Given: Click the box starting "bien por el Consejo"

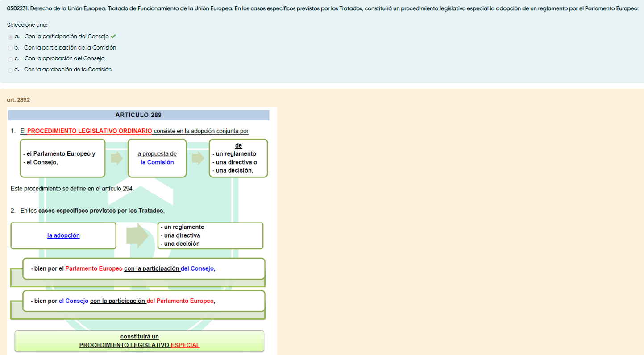Looking at the screenshot, I should (143, 301).
